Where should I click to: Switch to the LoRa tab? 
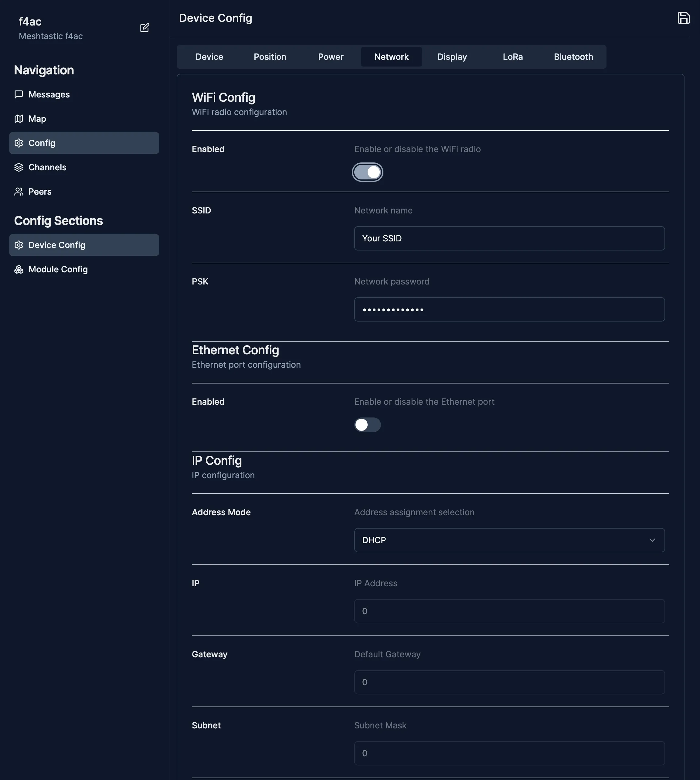click(x=512, y=57)
